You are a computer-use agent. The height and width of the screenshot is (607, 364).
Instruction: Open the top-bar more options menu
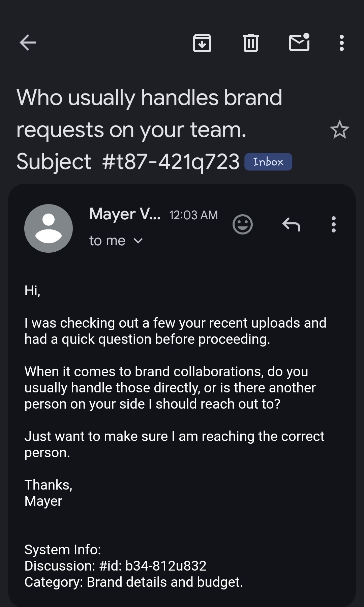pos(342,43)
